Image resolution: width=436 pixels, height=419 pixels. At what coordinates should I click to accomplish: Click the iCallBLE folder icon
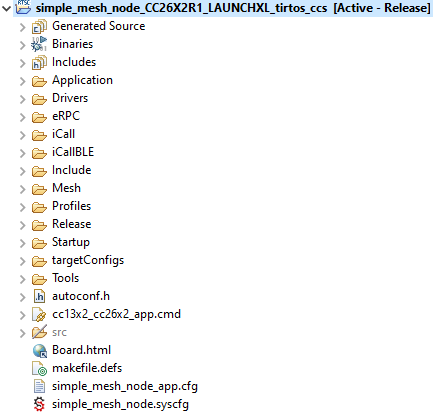coord(39,153)
